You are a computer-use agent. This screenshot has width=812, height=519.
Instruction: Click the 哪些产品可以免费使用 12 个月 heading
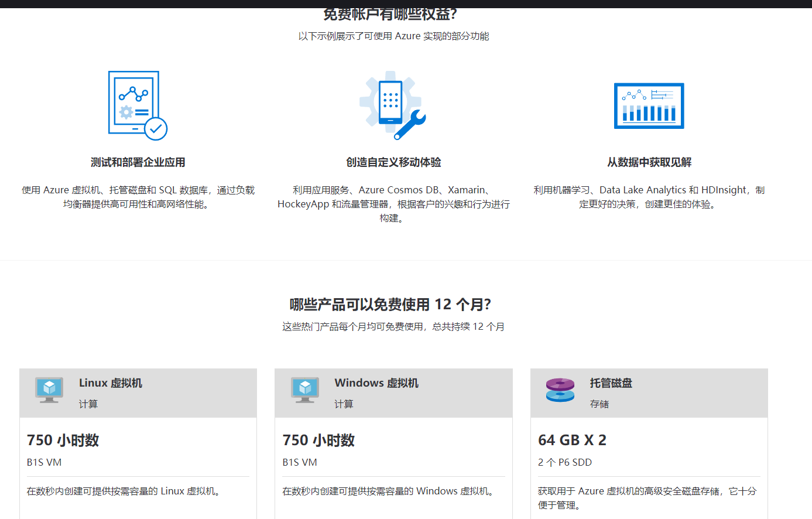pyautogui.click(x=390, y=305)
